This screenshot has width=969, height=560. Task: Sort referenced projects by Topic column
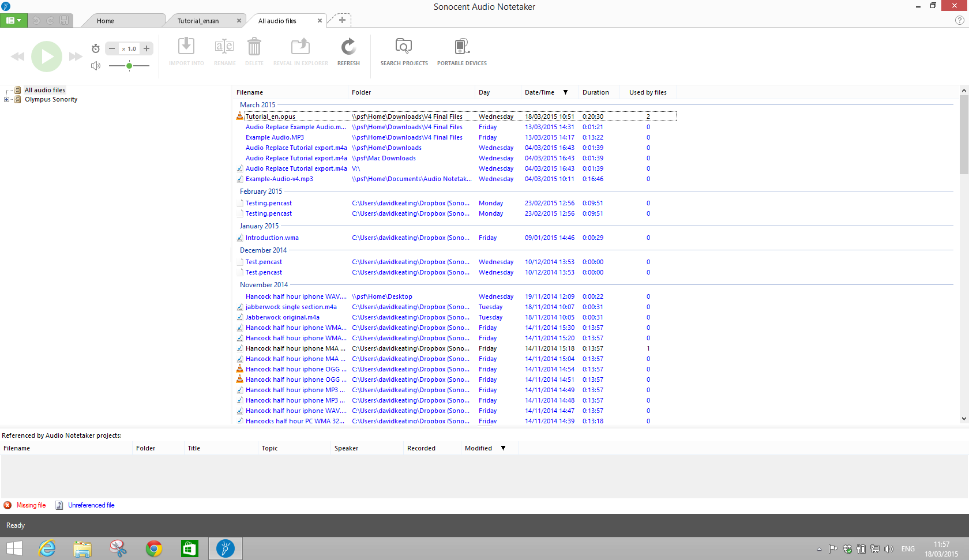[x=295, y=448]
